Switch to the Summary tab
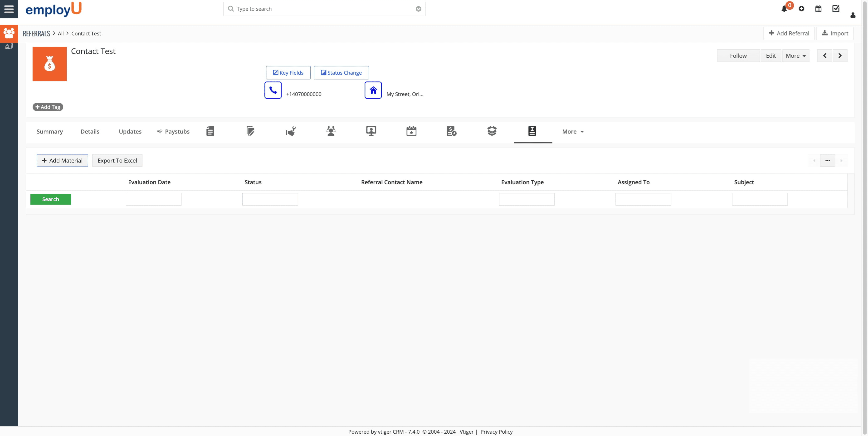Image resolution: width=868 pixels, height=436 pixels. [49, 132]
